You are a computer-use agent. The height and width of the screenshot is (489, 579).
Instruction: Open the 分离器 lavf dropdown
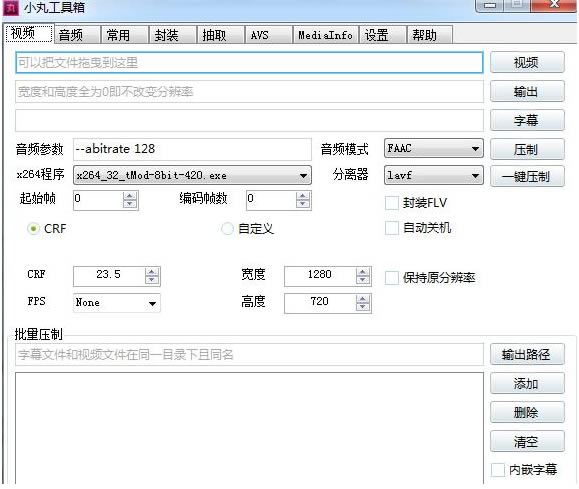[x=434, y=175]
